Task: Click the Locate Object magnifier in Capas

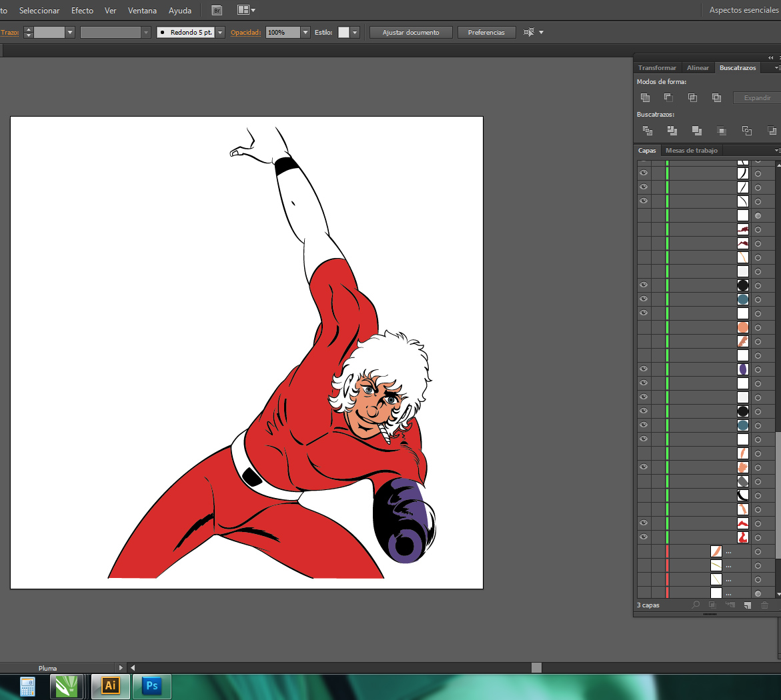Action: click(696, 605)
